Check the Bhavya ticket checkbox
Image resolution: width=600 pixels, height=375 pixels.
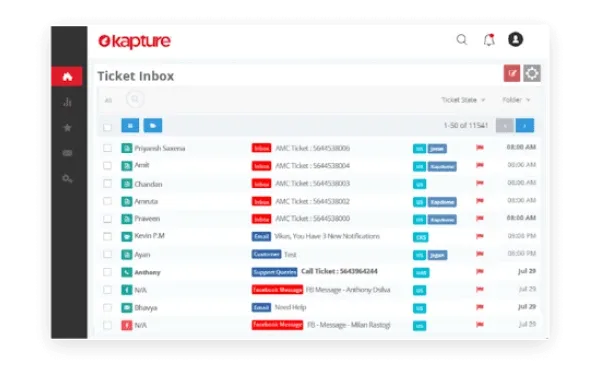pos(108,307)
